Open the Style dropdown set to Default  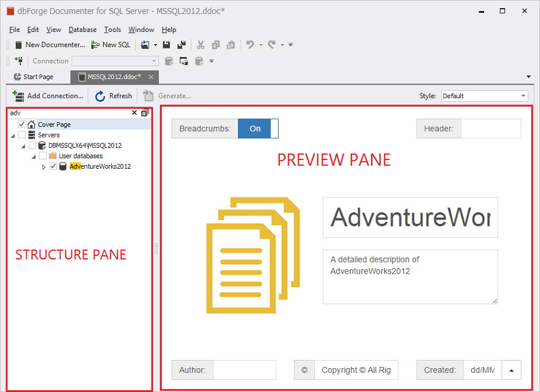coord(485,96)
